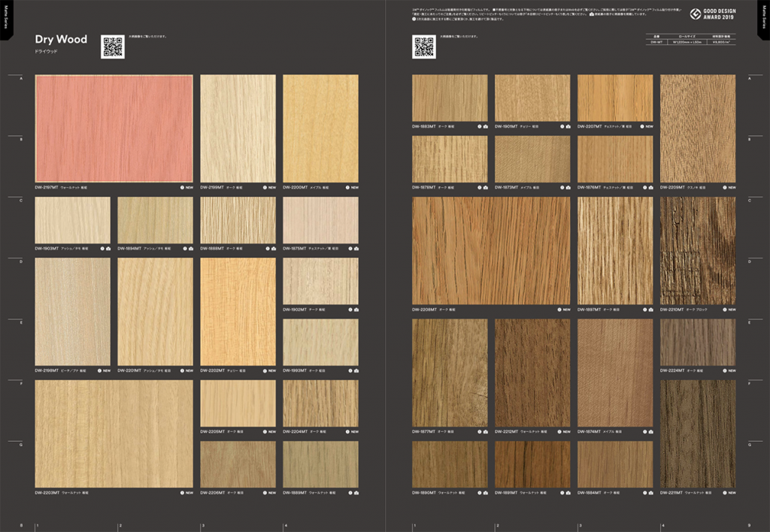Click the camera icon next to DW-1884MT

point(650,493)
